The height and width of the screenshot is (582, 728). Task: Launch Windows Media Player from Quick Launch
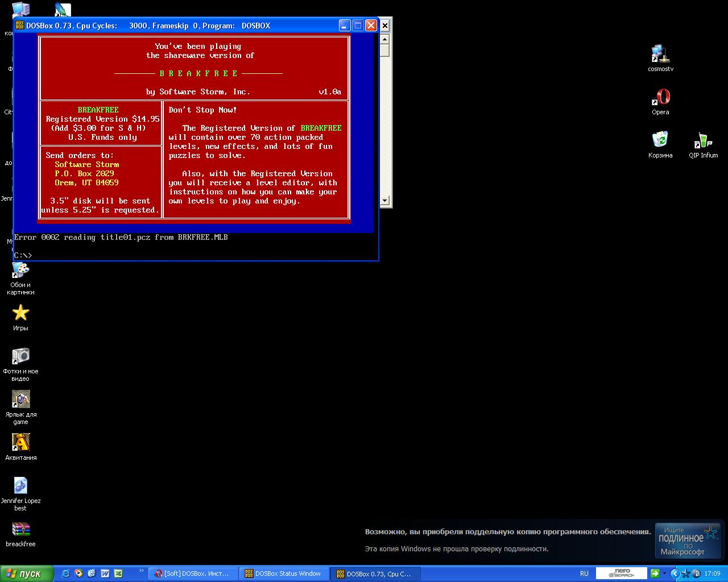click(x=78, y=573)
